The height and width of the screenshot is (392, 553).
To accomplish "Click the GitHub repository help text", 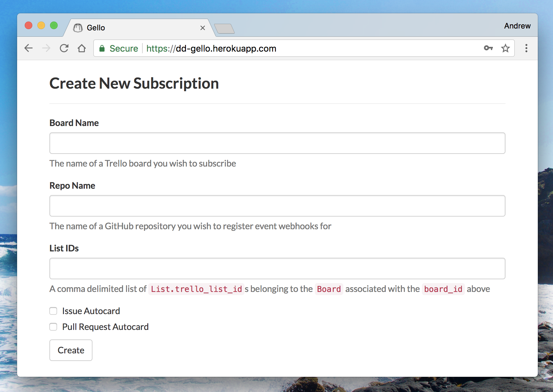I will pyautogui.click(x=190, y=226).
